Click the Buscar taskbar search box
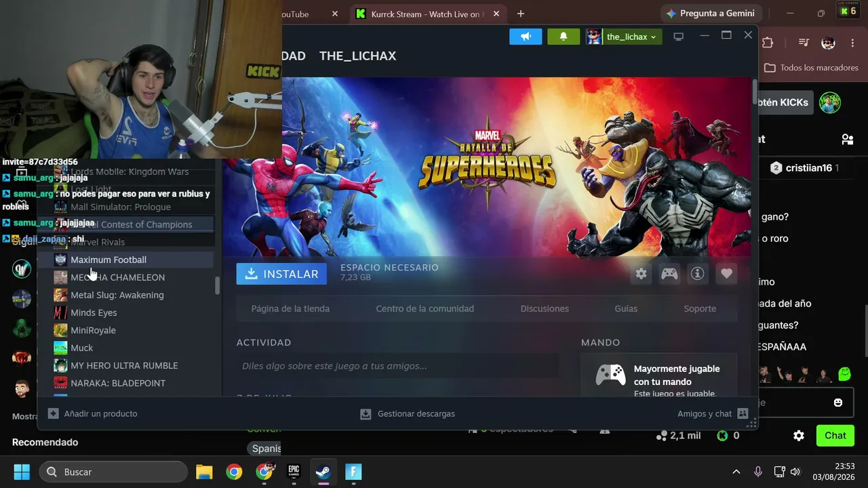This screenshot has height=488, width=868. (113, 472)
